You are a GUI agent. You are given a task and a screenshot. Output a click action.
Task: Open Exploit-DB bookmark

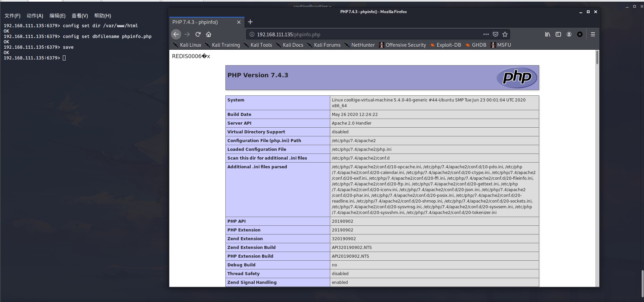tap(445, 45)
